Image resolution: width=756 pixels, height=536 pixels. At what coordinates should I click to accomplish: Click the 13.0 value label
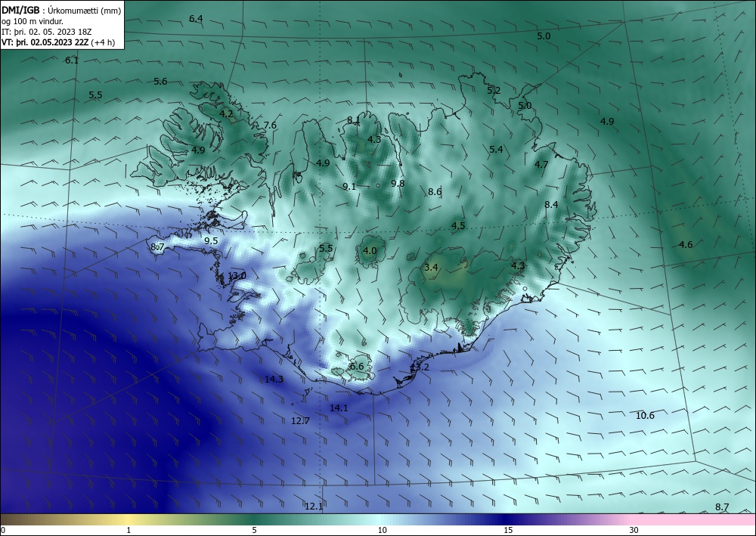pos(237,276)
